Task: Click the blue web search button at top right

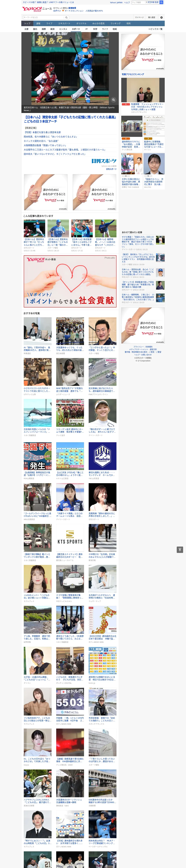Action: [x=161, y=2]
